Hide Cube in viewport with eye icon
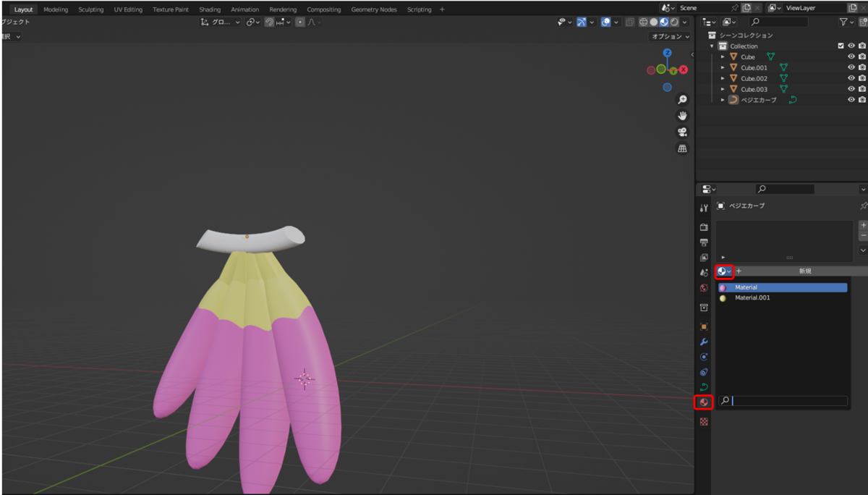The image size is (868, 495). [x=851, y=57]
